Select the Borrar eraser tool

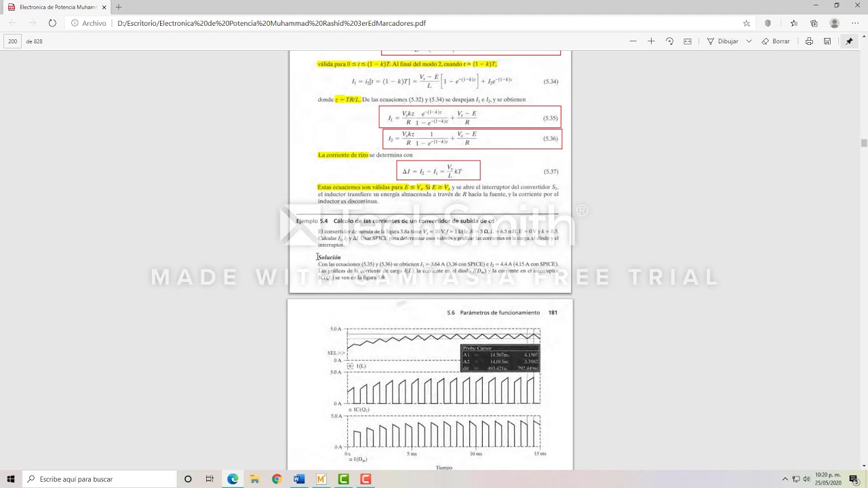point(776,41)
